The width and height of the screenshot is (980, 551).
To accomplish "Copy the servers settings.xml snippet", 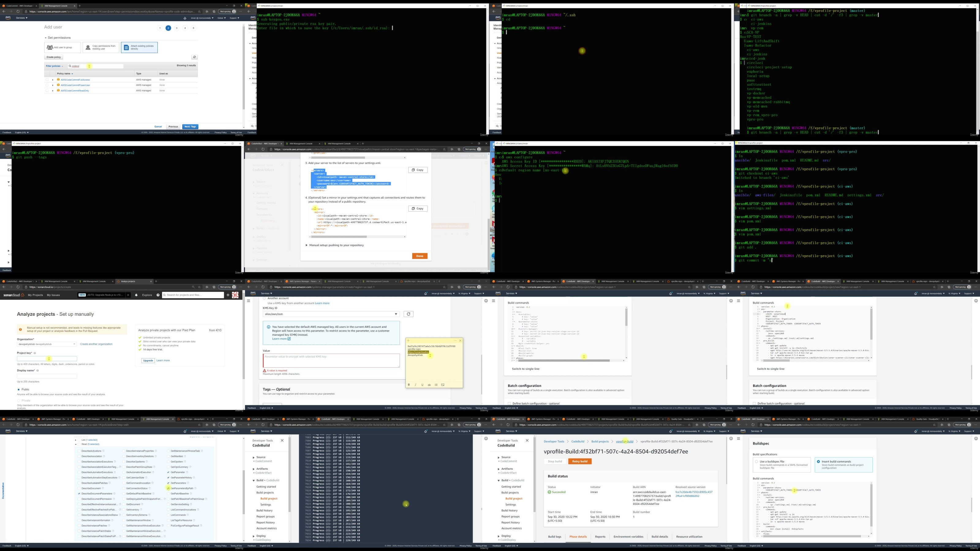I will 418,170.
